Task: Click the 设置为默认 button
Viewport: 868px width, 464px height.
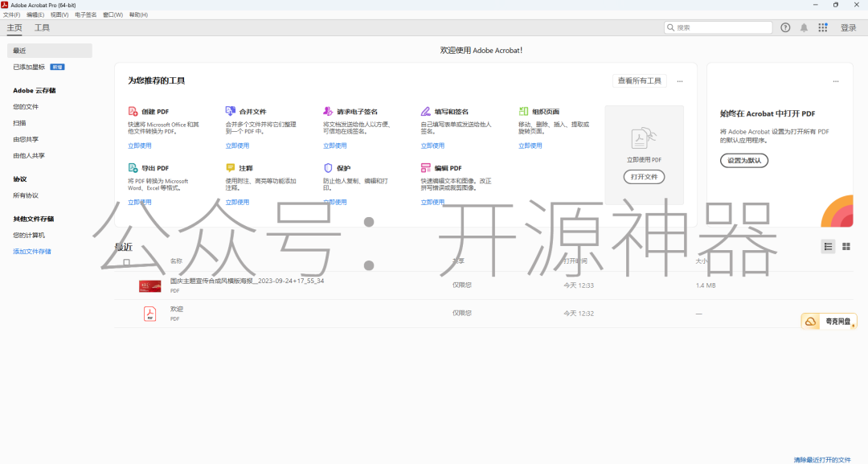Action: [x=744, y=161]
